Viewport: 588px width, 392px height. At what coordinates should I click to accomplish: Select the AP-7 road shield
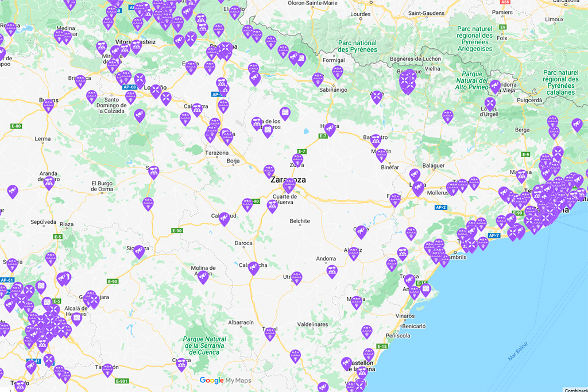494,235
